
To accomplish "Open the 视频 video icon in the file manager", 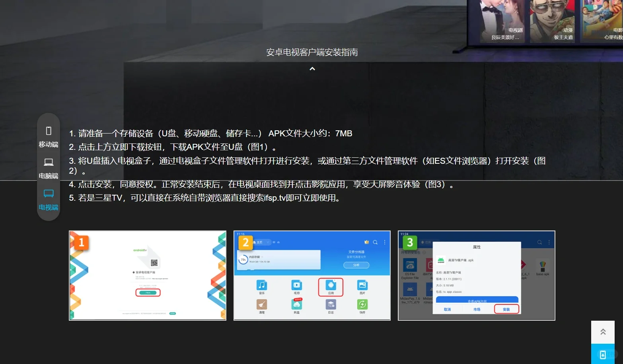I will coord(297,285).
